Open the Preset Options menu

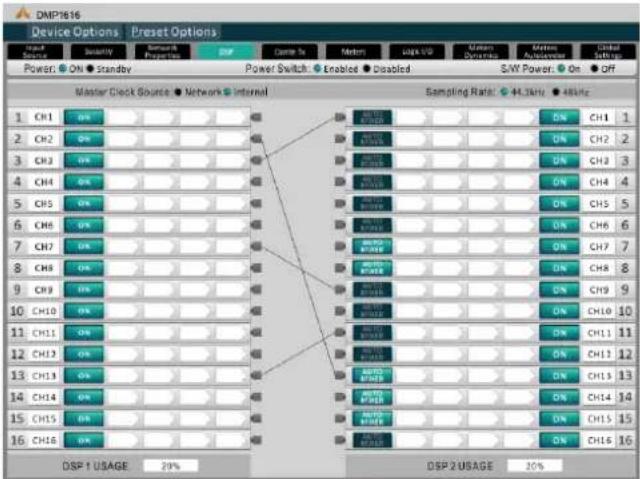[x=173, y=32]
